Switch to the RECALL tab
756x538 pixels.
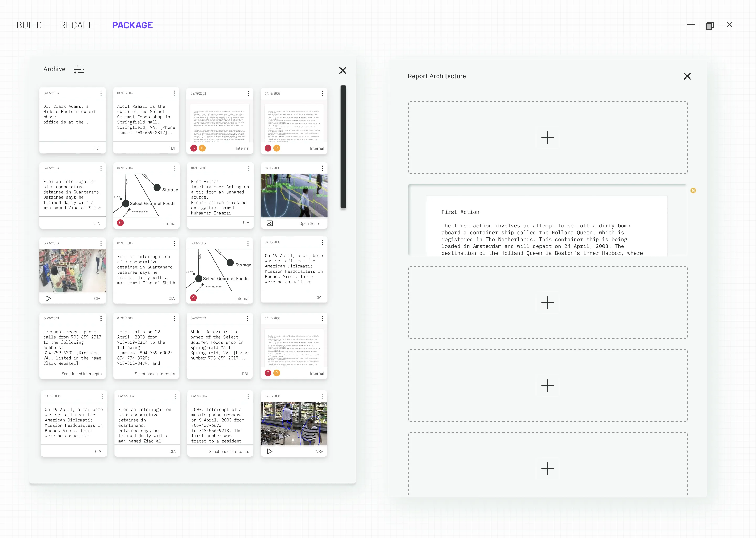pos(76,25)
